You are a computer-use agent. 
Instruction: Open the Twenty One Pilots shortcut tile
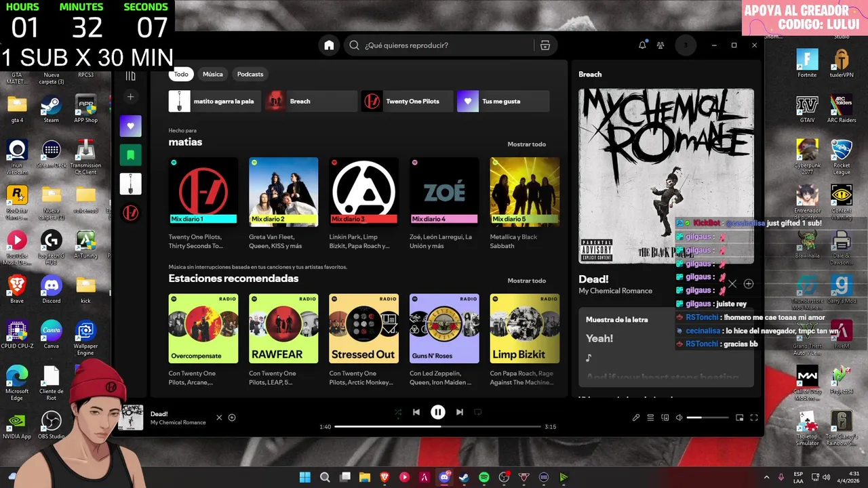[407, 101]
